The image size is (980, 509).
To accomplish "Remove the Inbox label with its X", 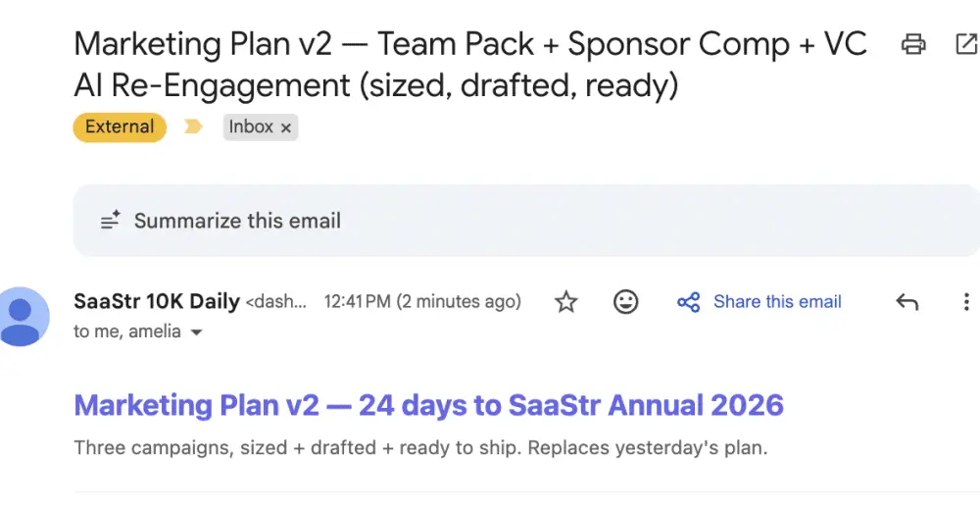I will pyautogui.click(x=286, y=127).
